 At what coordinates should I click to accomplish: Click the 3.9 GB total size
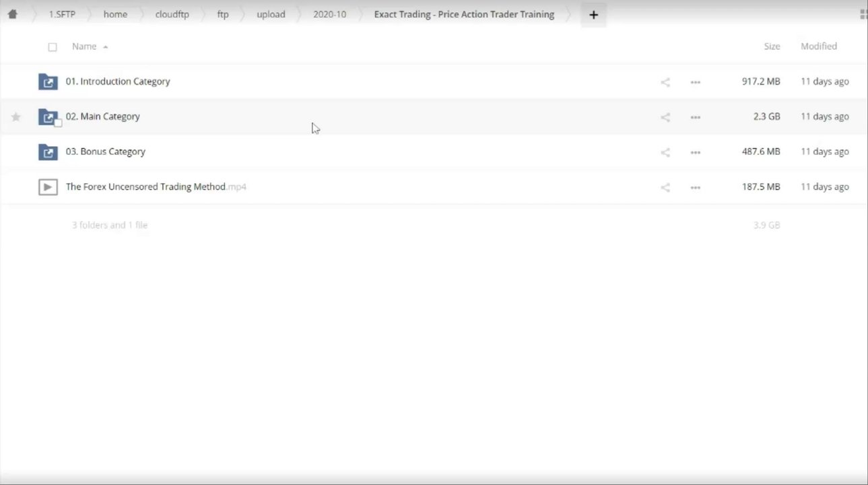pos(767,225)
